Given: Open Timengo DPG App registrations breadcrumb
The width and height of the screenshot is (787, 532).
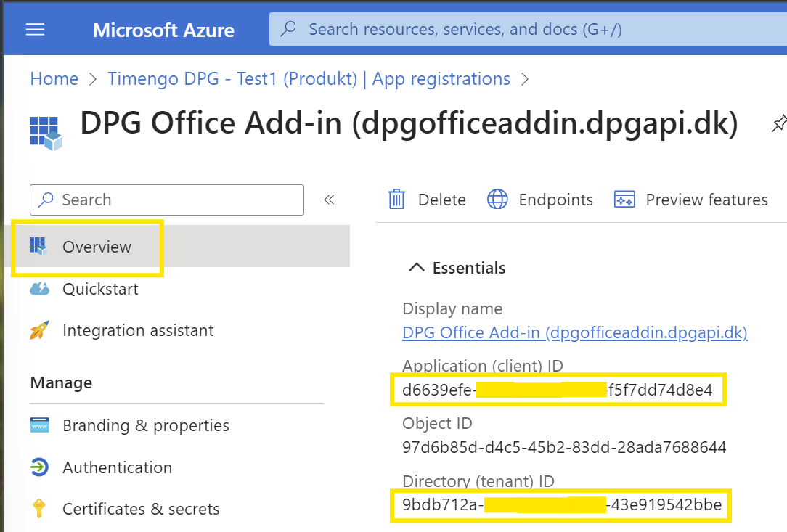Looking at the screenshot, I should coord(309,79).
